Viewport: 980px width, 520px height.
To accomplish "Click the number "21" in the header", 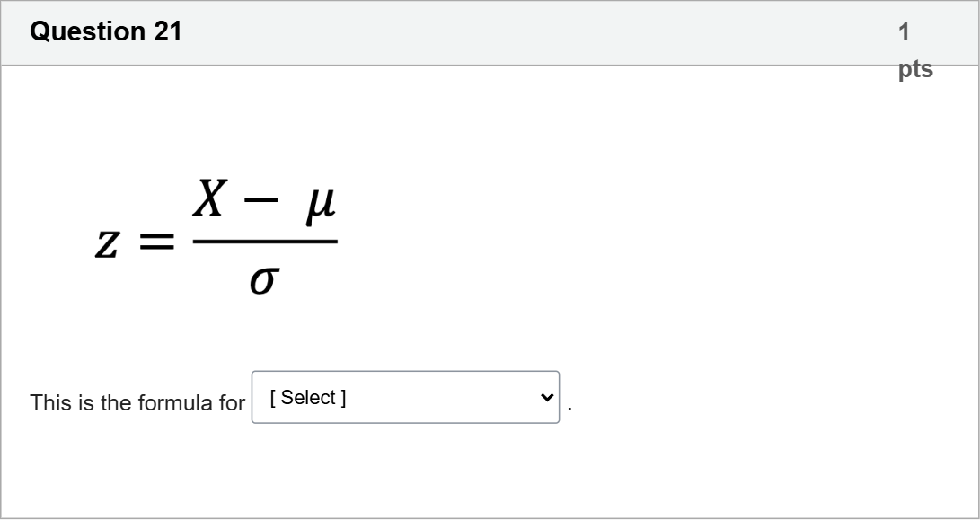I will 167,31.
